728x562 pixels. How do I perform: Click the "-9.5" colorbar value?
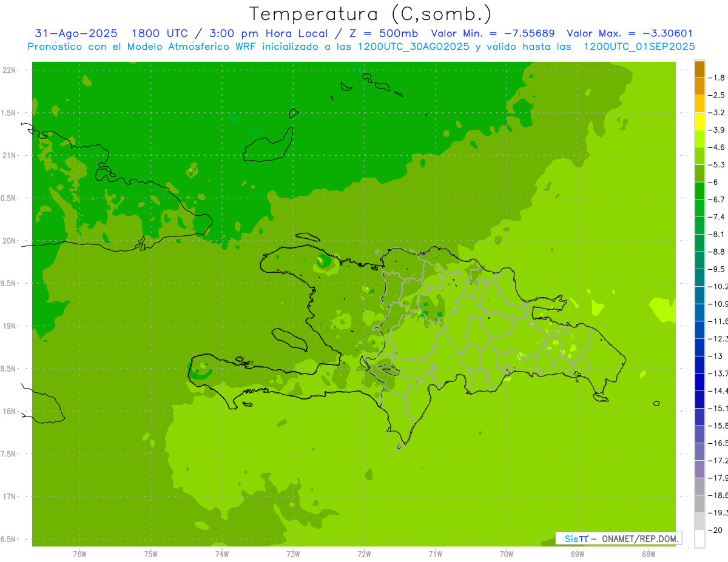tap(717, 269)
